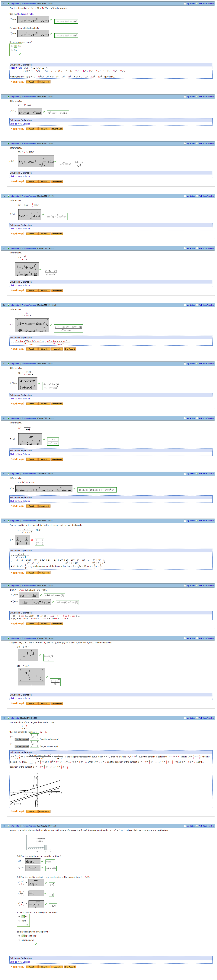
Task: Click Ask Your Teacher icon on question 4
Action: pyautogui.click(x=197, y=196)
